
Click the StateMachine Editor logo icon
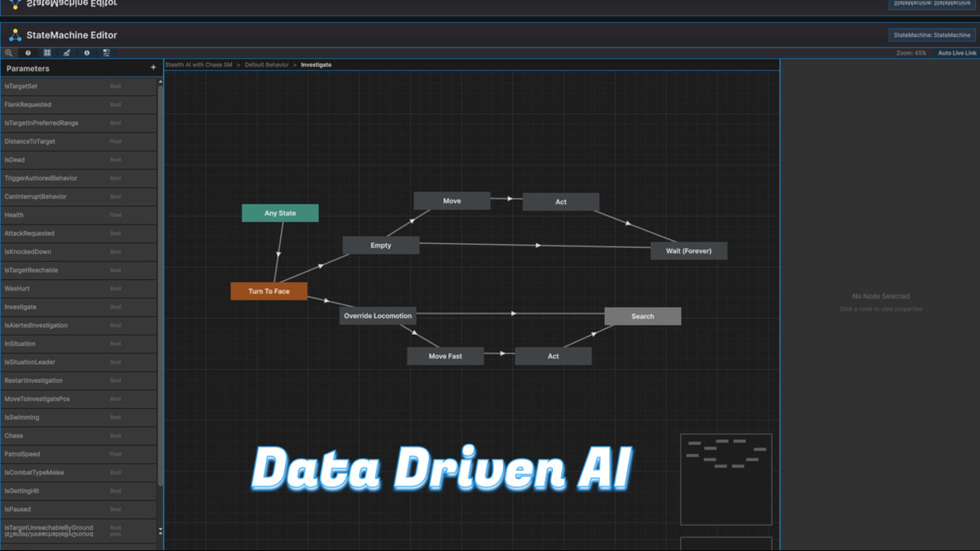(15, 35)
